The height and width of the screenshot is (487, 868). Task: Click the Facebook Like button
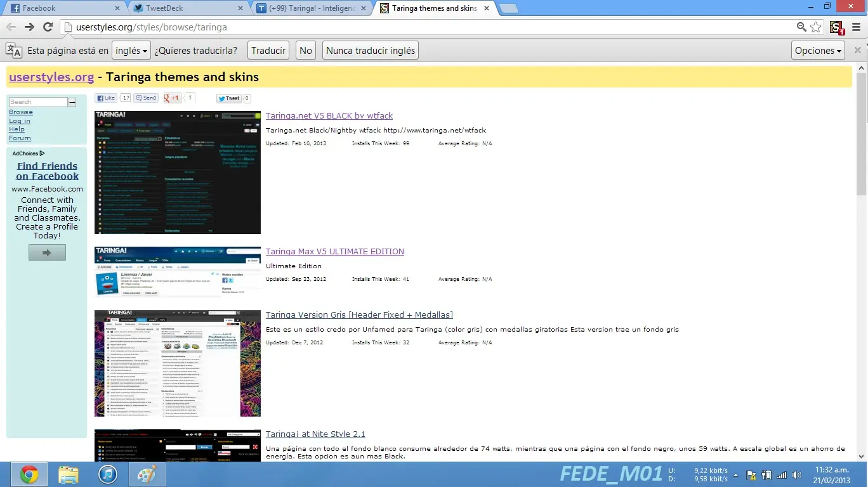tap(105, 98)
